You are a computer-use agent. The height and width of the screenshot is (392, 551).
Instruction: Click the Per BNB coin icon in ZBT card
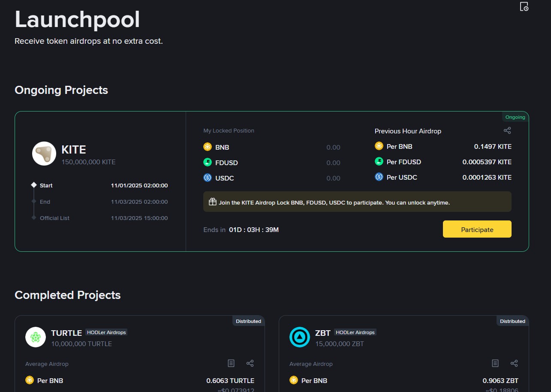point(294,380)
